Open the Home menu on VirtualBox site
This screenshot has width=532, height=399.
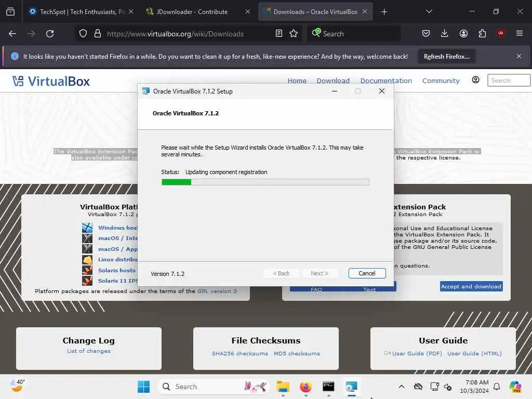[x=297, y=81]
